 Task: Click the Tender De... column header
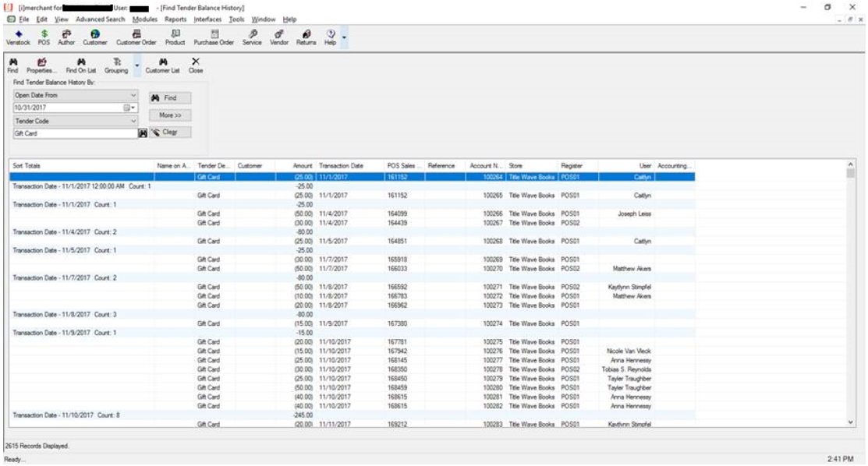tap(214, 166)
